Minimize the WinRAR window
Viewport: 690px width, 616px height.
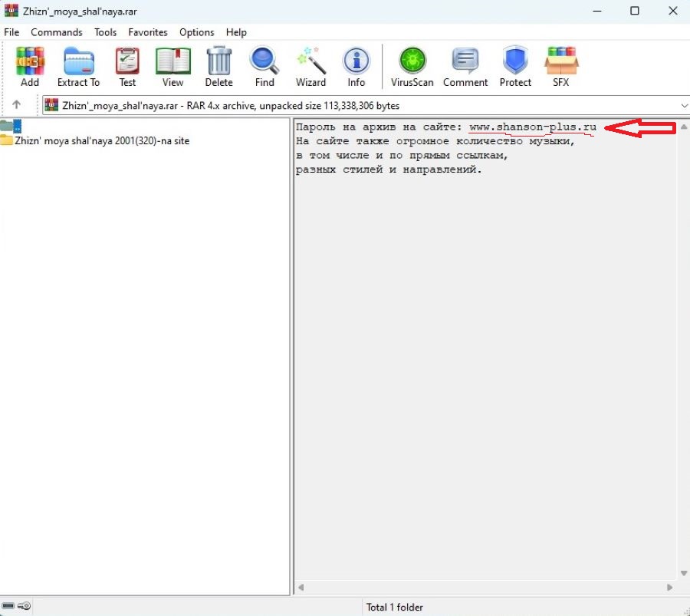point(597,11)
